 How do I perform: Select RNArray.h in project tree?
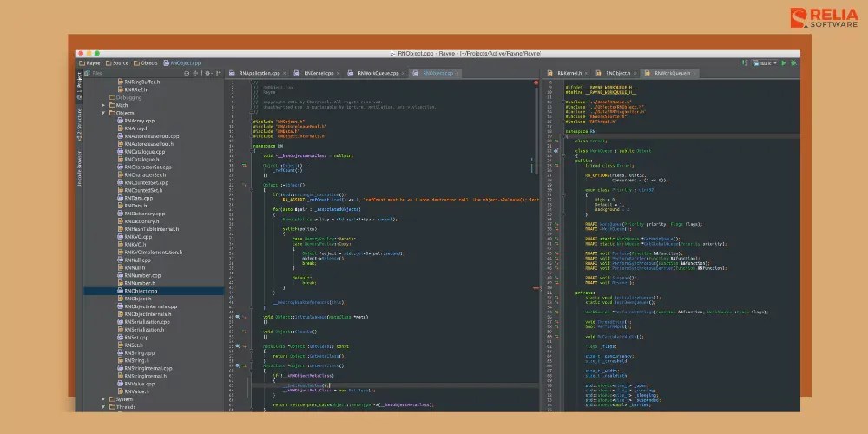[133, 128]
